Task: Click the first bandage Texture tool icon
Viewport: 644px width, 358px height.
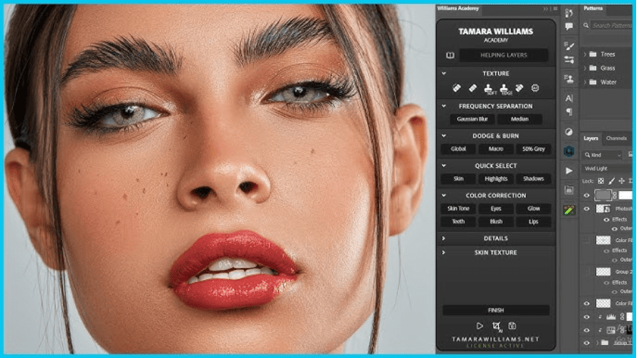Action: tap(457, 88)
